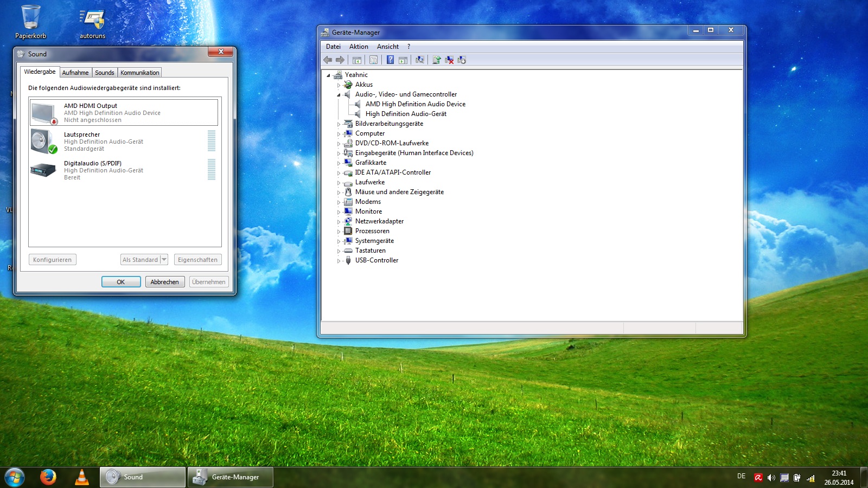
Task: Click the Prozessoren category icon
Action: (x=348, y=231)
